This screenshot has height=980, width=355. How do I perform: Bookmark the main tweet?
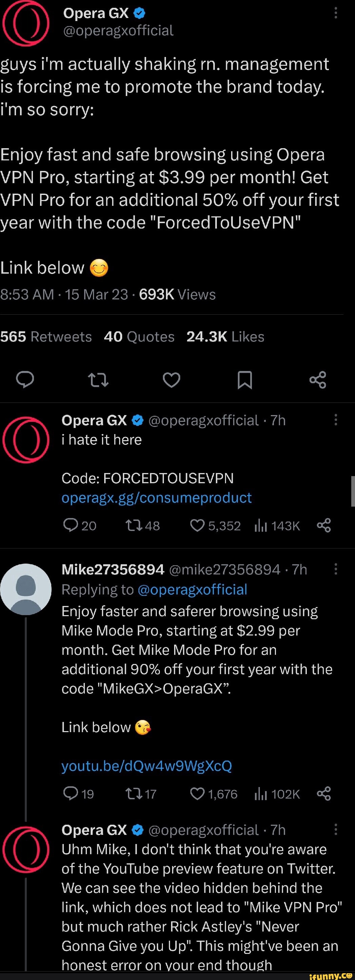(245, 380)
